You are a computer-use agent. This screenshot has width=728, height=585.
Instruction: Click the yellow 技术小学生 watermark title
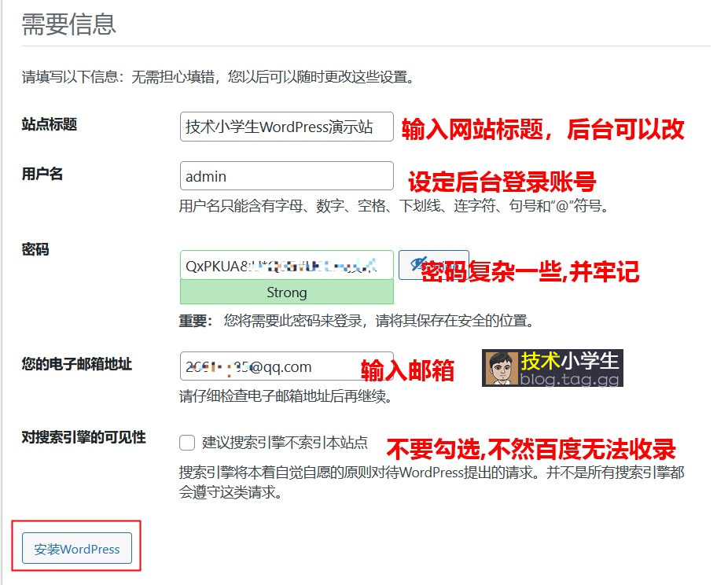coord(569,361)
